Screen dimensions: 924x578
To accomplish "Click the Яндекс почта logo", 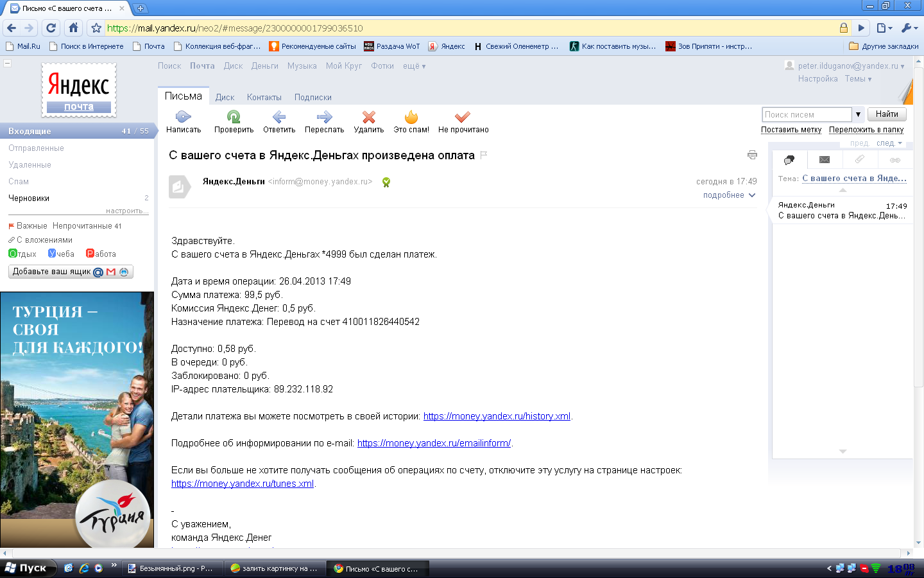I will click(x=79, y=90).
